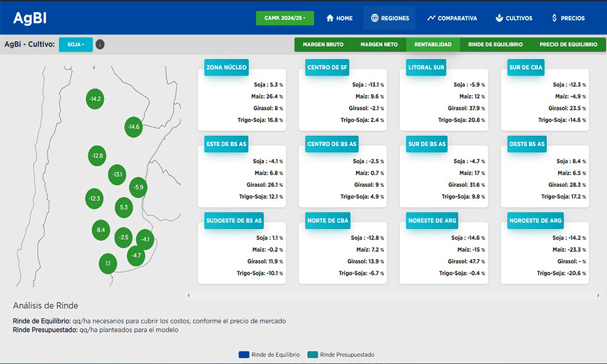607x364 pixels.
Task: Click the info icon beside Soja
Action: click(100, 44)
